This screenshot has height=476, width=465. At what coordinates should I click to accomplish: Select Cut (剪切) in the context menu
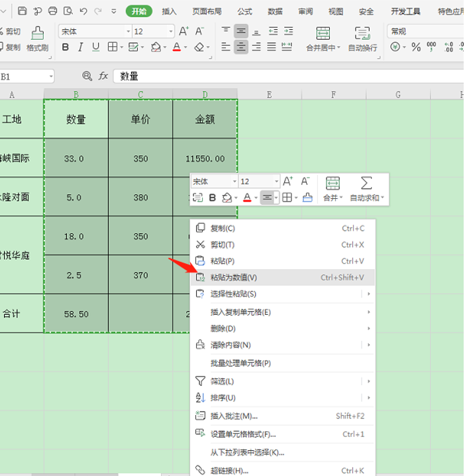click(x=283, y=245)
